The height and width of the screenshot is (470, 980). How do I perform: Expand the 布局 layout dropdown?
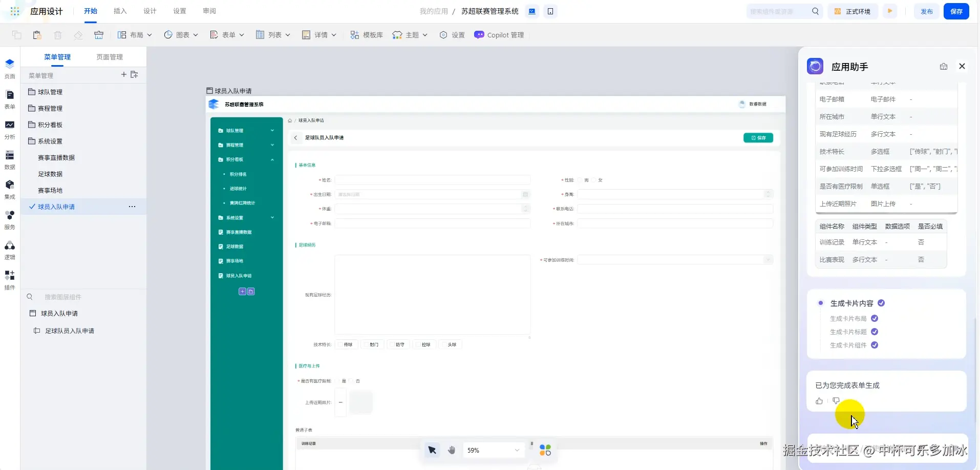(x=135, y=35)
